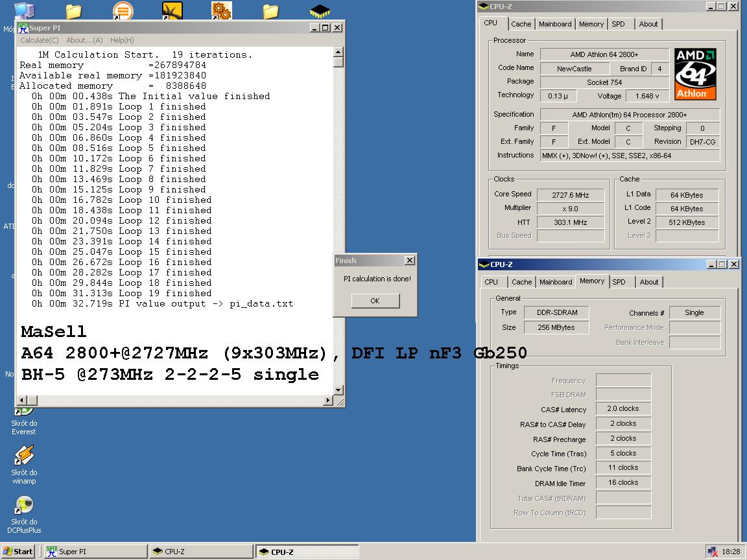
Task: Click the Size 256 MBytes field
Action: tap(556, 327)
